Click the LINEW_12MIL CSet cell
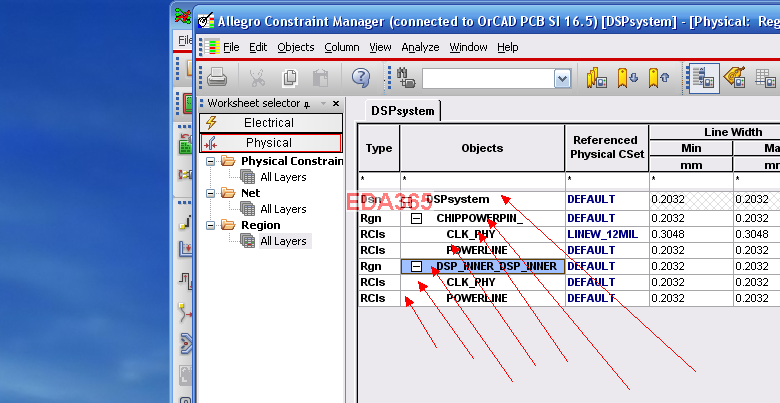780x403 pixels. click(607, 234)
